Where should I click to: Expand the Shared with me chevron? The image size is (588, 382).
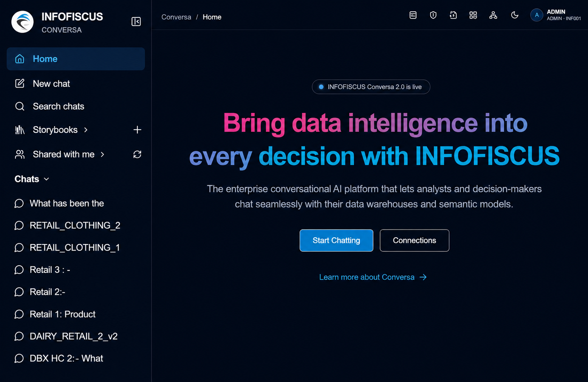(102, 154)
